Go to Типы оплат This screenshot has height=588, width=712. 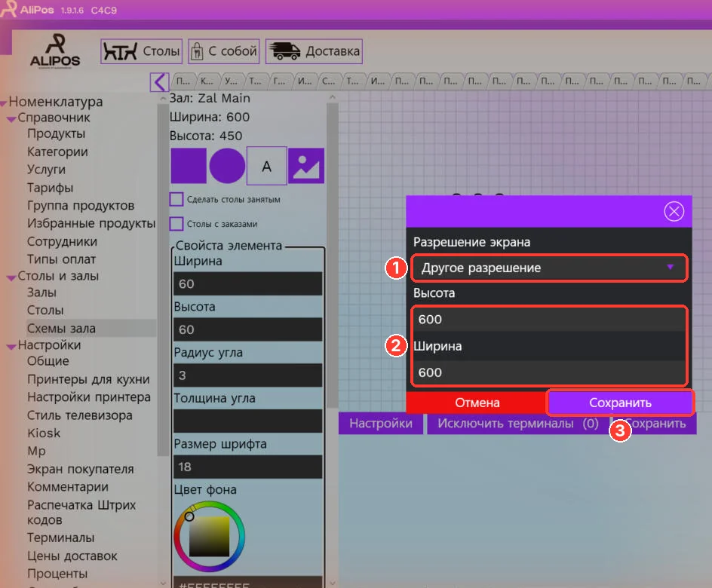[61, 259]
